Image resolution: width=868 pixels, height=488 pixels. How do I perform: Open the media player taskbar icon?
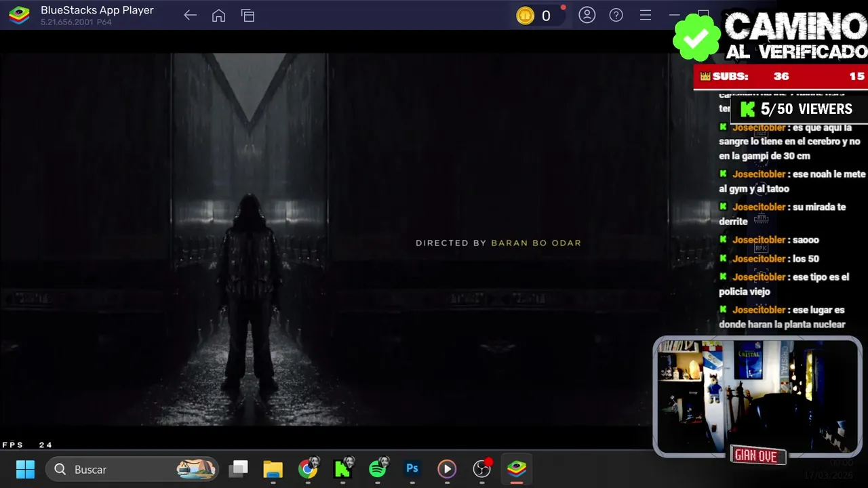point(447,469)
